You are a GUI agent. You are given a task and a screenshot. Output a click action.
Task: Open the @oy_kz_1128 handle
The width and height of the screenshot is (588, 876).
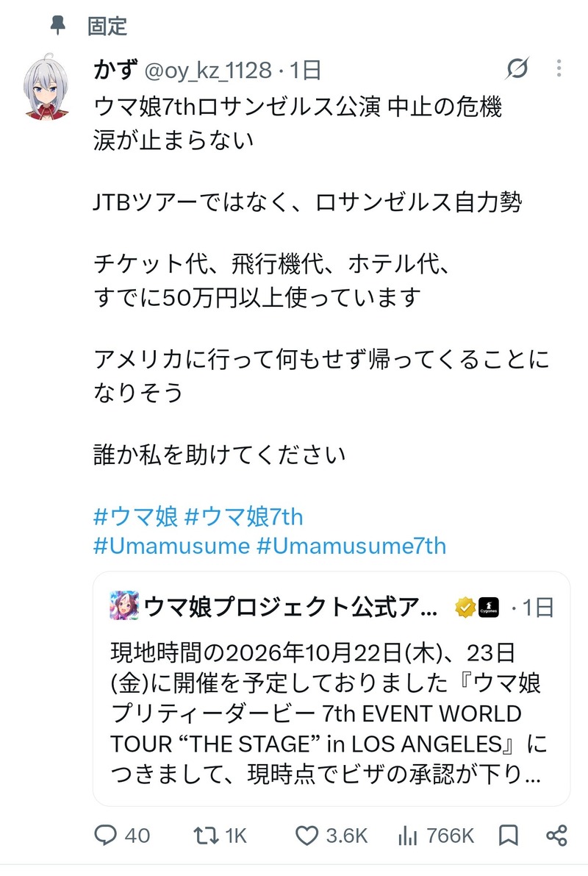click(x=208, y=71)
